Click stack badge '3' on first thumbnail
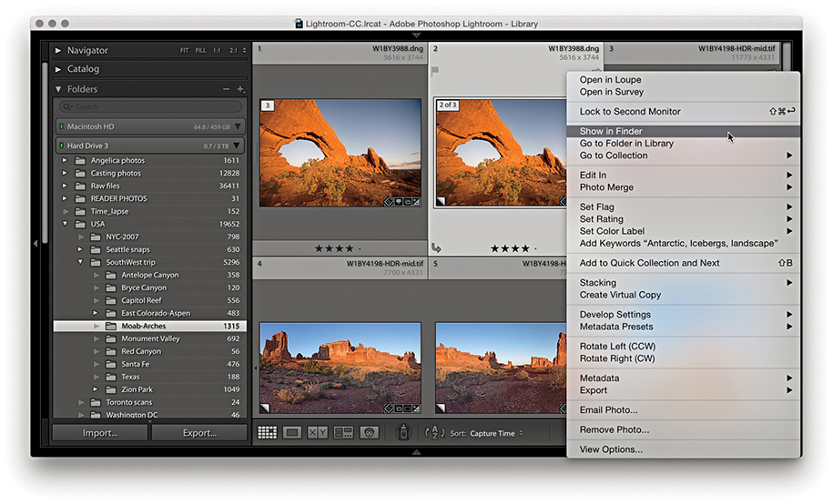Viewport: 833px width, 504px height. [268, 106]
